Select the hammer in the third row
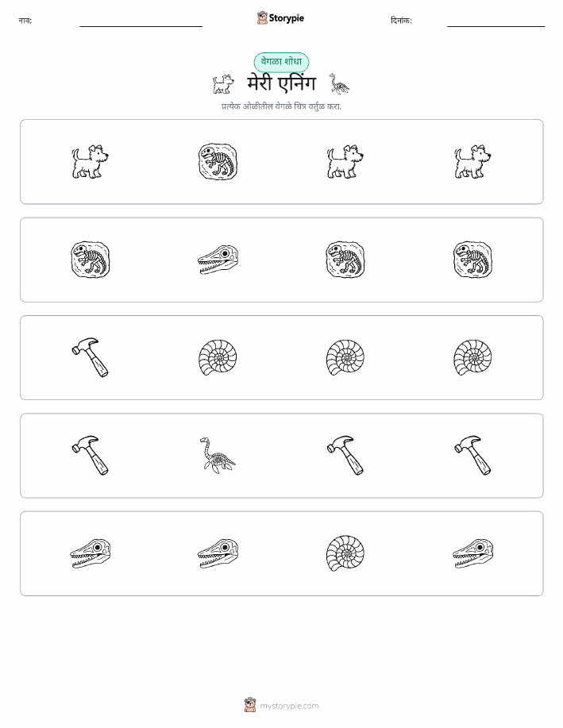Screen dimensions: 563x728 tap(90, 357)
